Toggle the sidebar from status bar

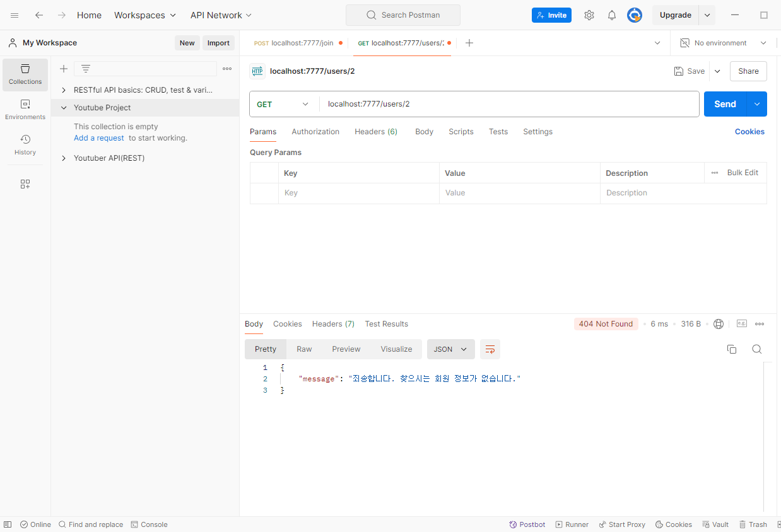[x=8, y=524]
